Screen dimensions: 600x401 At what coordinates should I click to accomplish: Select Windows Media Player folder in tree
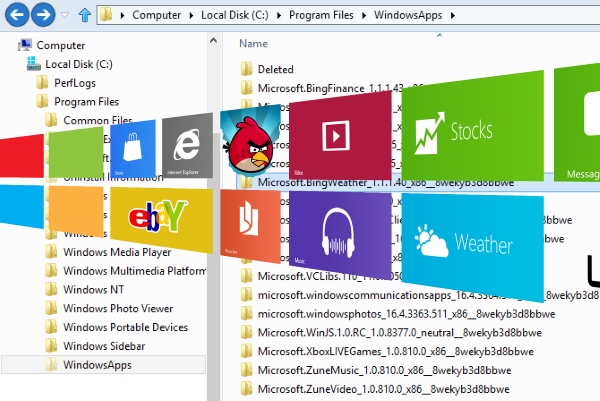tap(116, 252)
